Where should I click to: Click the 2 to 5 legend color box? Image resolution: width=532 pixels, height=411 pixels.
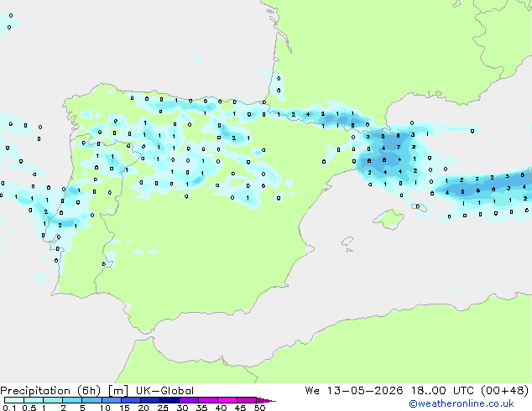72,400
